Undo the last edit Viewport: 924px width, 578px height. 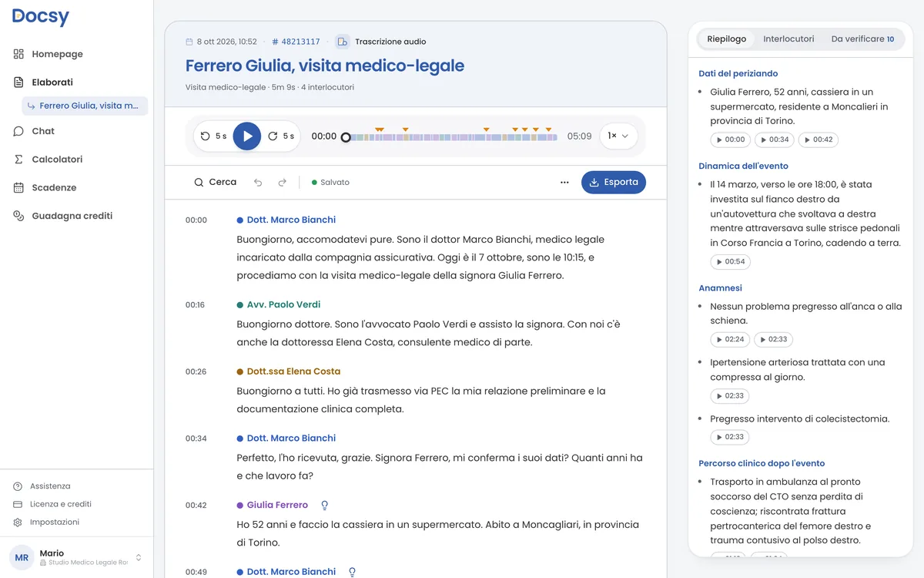pyautogui.click(x=258, y=183)
